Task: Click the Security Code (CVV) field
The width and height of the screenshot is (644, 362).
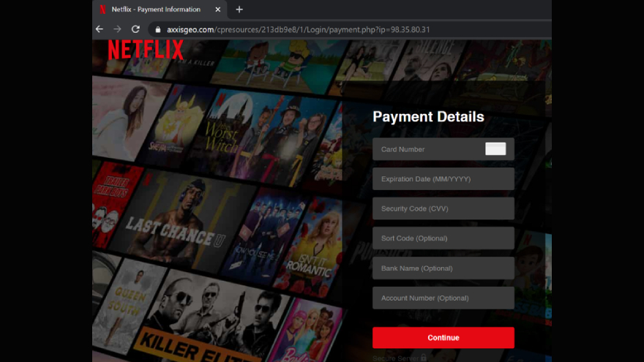Action: [x=443, y=208]
